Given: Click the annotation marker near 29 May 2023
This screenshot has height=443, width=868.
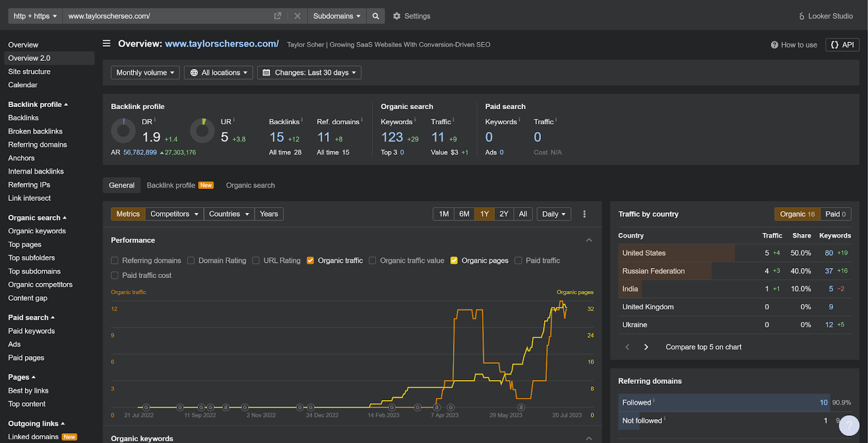Looking at the screenshot, I should point(521,407).
